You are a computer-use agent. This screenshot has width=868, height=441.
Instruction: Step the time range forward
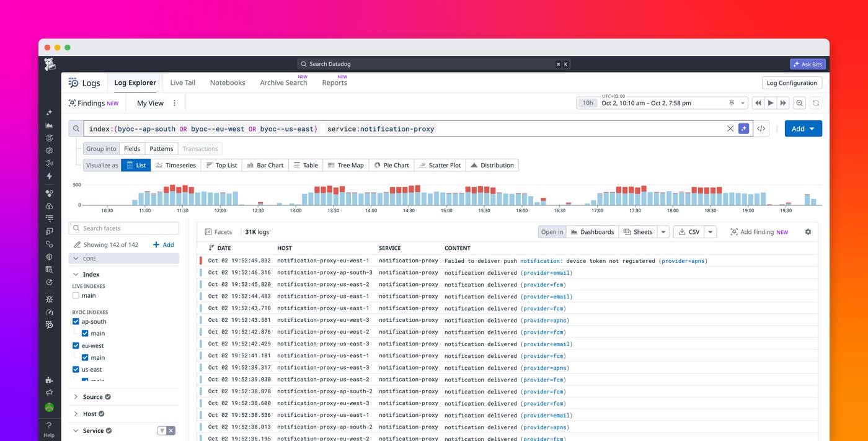[784, 103]
